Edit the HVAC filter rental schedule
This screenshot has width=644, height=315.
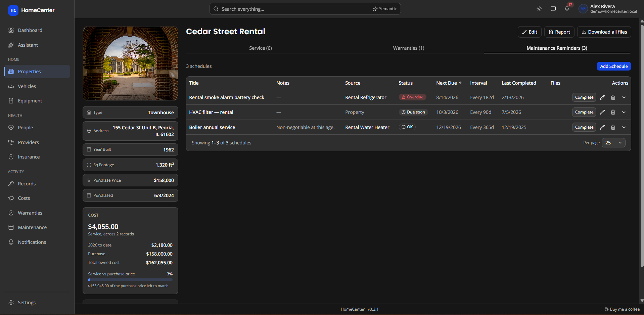[602, 112]
